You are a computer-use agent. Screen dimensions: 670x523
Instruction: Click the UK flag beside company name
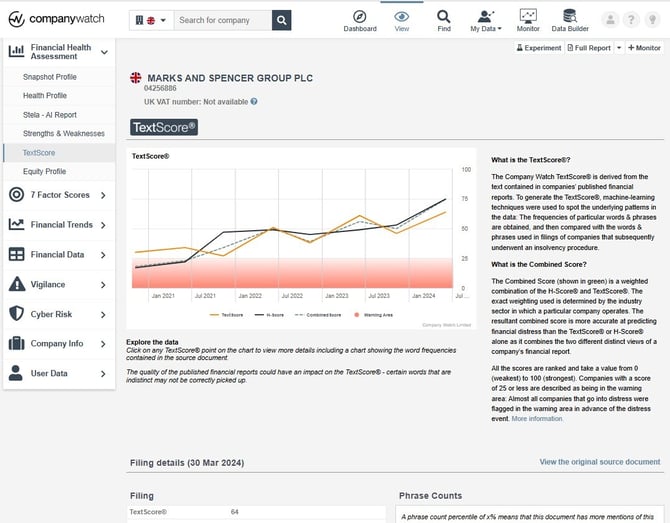pyautogui.click(x=135, y=78)
